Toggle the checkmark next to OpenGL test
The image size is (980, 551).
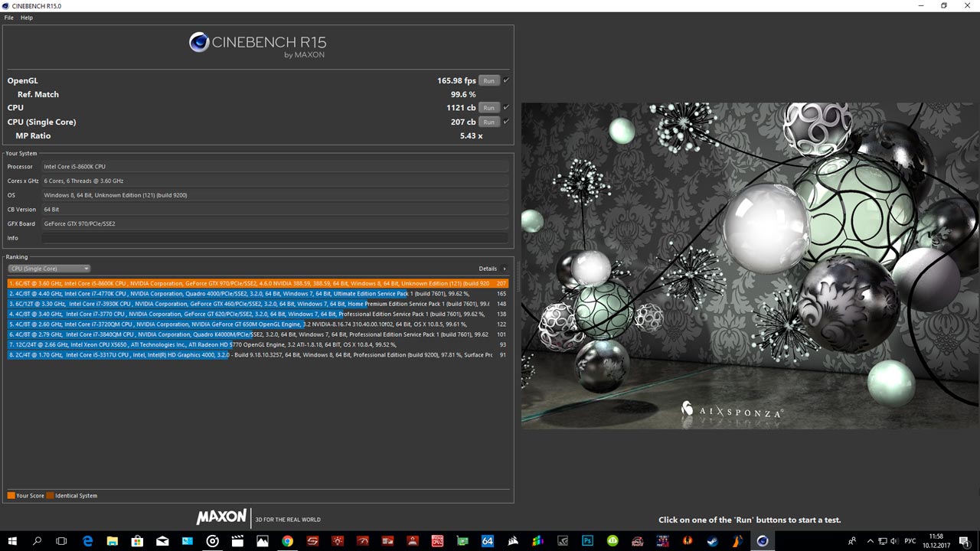[506, 80]
